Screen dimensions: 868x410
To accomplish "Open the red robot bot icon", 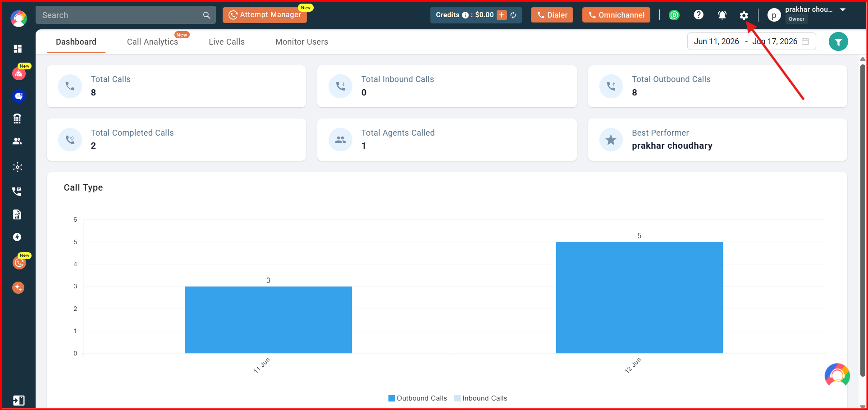I will [x=18, y=73].
